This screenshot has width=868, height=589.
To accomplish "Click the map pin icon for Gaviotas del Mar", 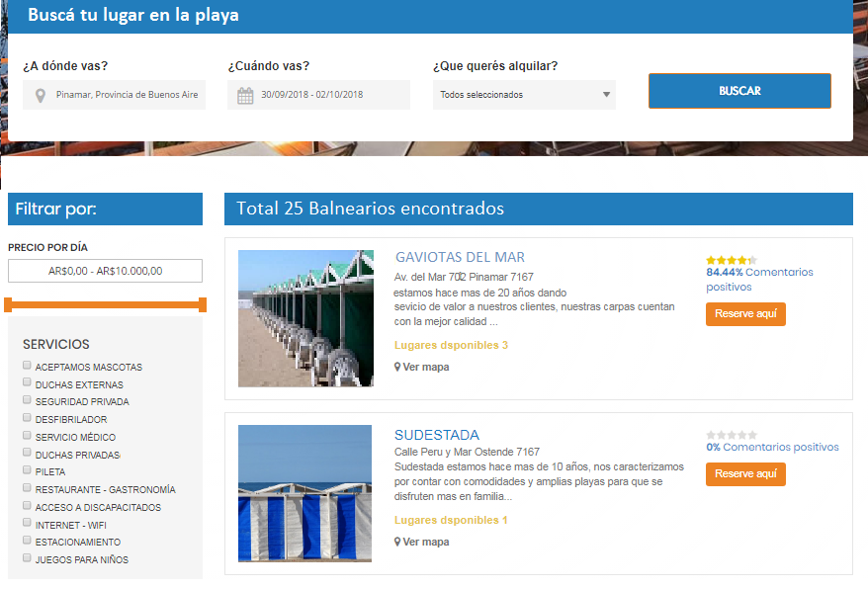I will tap(397, 367).
